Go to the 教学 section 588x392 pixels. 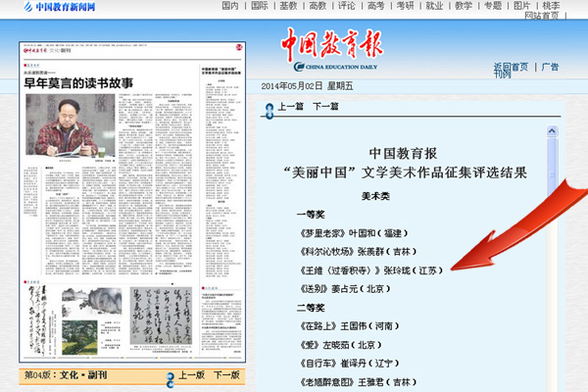coord(464,6)
